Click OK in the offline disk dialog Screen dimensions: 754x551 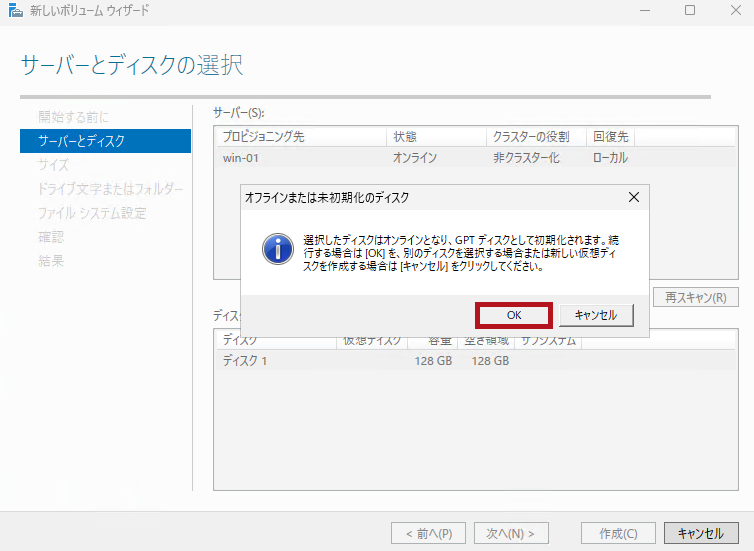pyautogui.click(x=514, y=315)
